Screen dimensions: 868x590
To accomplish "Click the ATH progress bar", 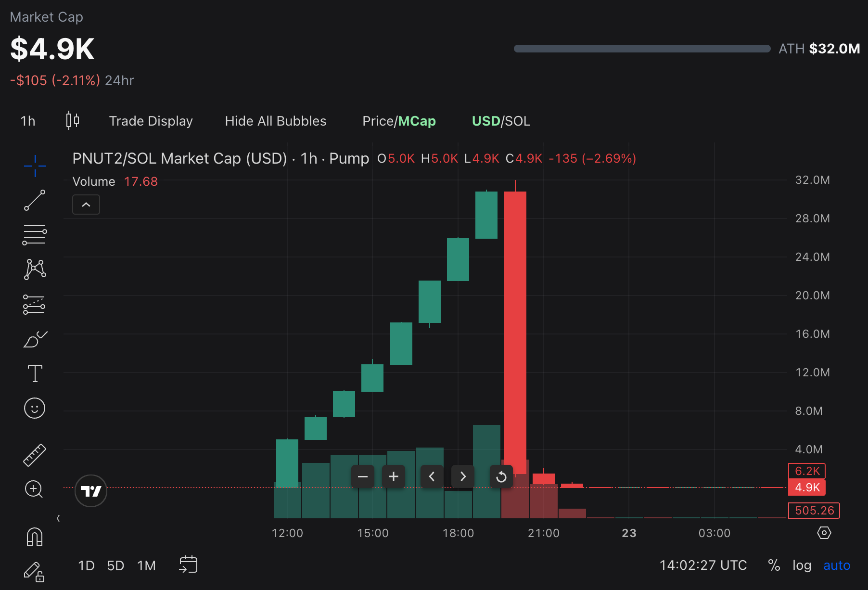I will point(642,49).
